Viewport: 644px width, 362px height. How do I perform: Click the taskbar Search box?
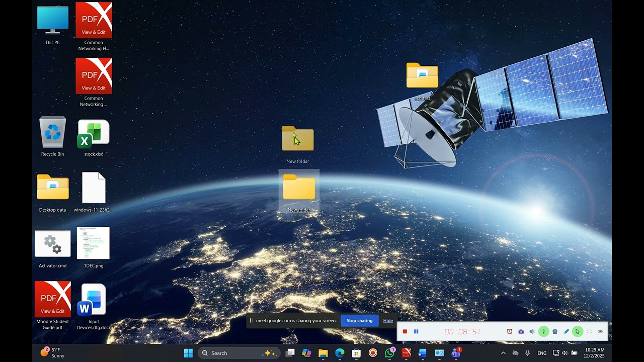point(239,353)
